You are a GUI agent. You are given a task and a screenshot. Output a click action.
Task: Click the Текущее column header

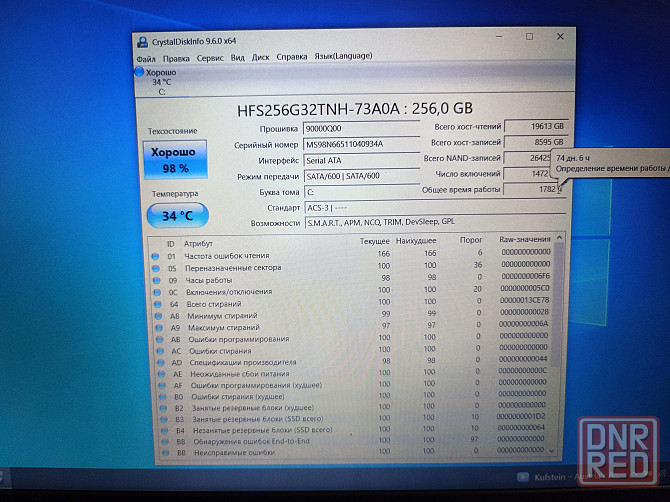[374, 241]
